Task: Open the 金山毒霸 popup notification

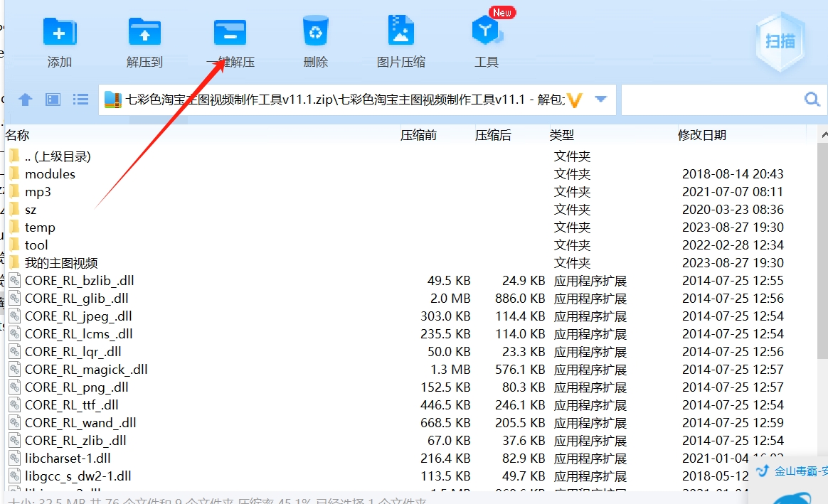Action: click(x=789, y=481)
